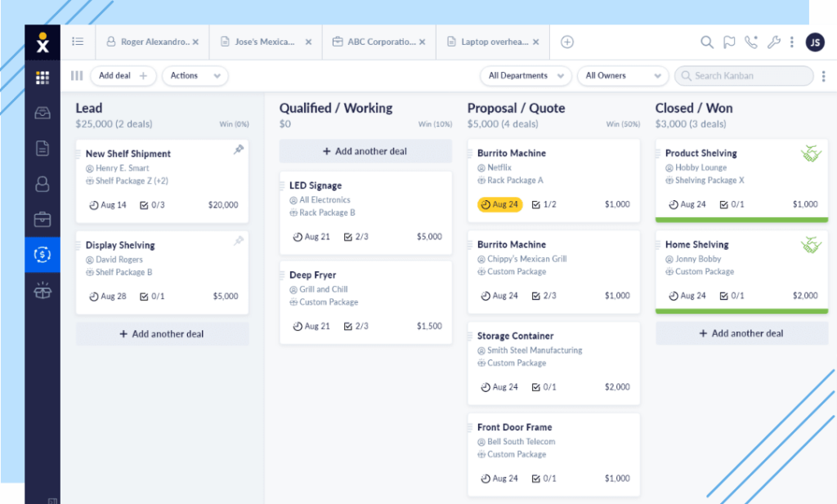Open the global search icon
Viewport: 837px width, 504px height.
[x=706, y=42]
